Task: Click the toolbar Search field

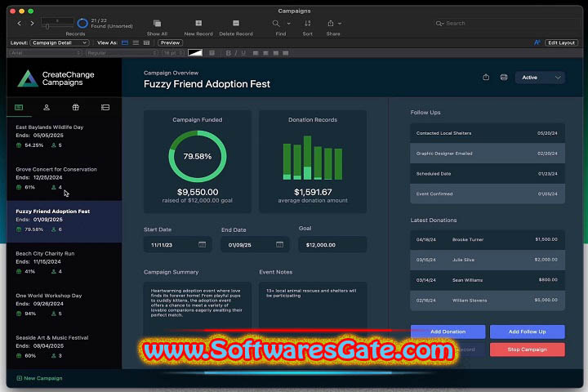Action: tap(506, 23)
